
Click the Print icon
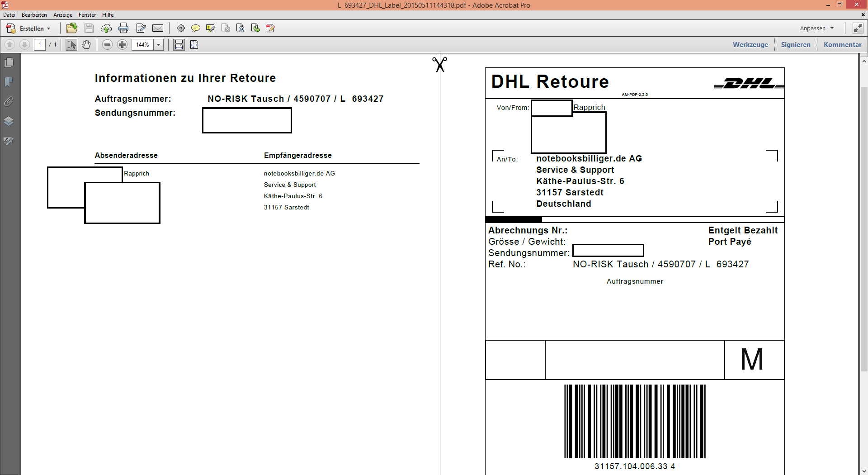pos(123,28)
